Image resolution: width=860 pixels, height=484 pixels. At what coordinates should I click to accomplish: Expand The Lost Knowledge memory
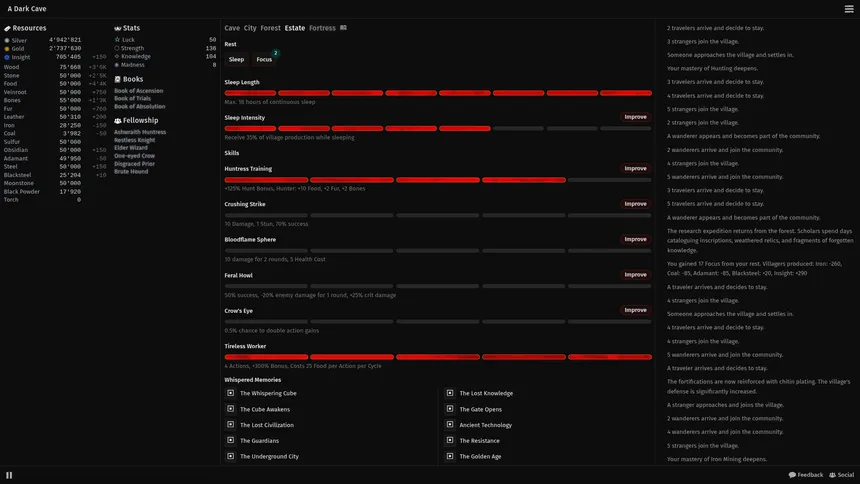[x=450, y=393]
